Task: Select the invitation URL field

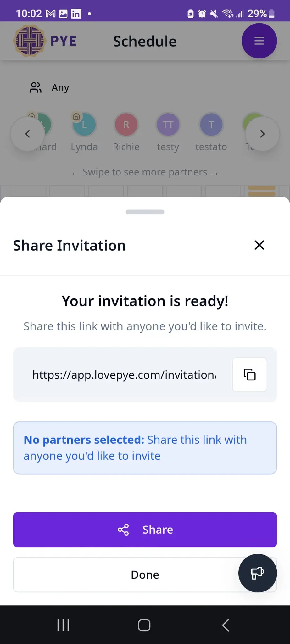Action: [x=124, y=375]
